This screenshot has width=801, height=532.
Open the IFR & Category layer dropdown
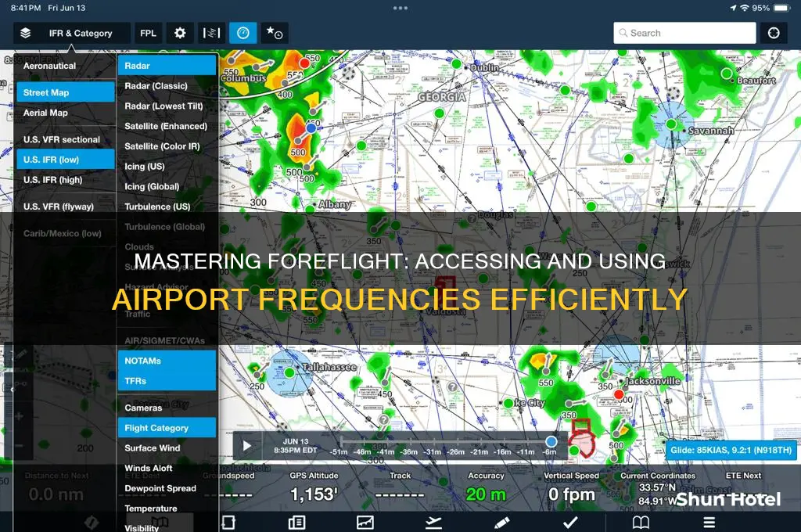(81, 33)
